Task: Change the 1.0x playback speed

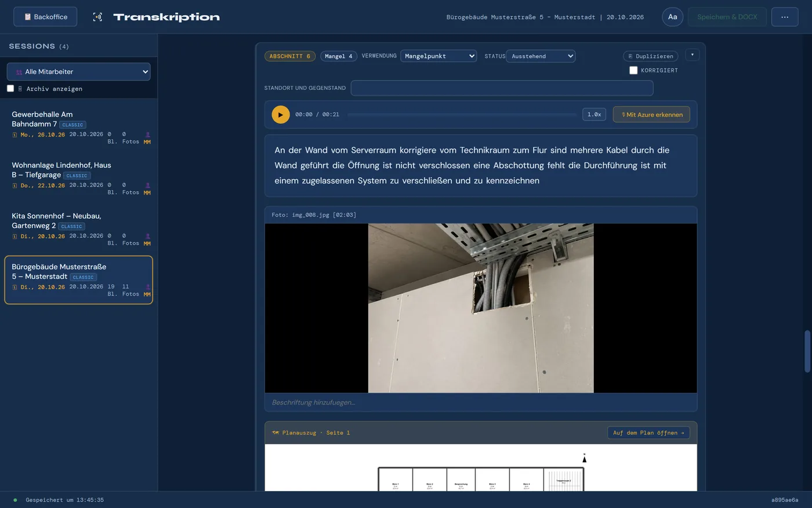Action: pos(594,114)
